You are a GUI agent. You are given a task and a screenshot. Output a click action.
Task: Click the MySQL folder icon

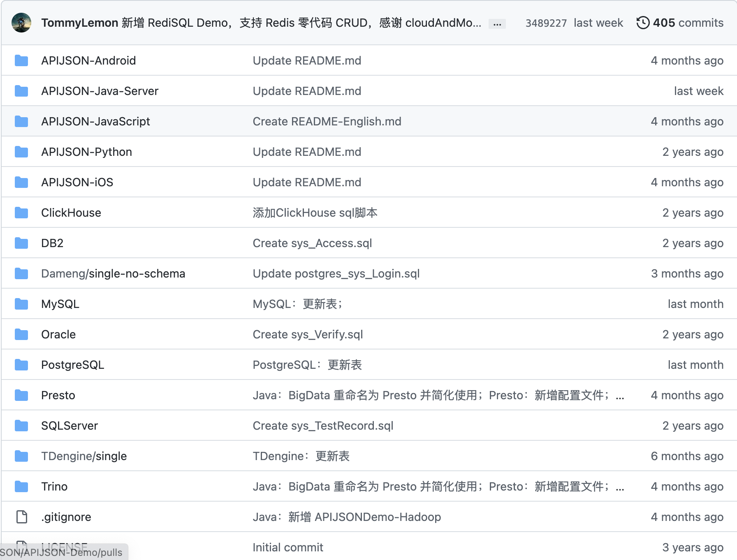tap(21, 304)
